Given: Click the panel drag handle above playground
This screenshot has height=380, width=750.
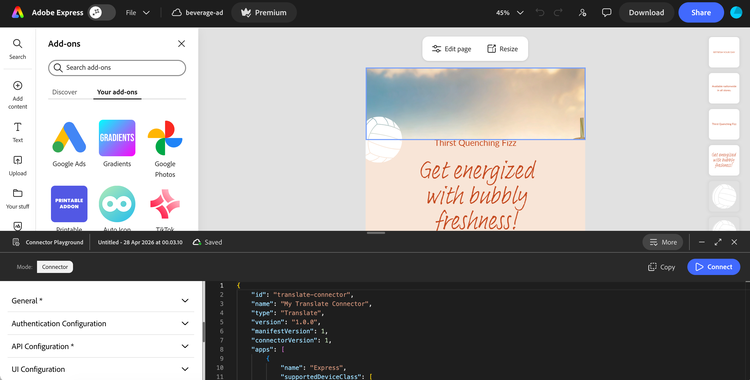Looking at the screenshot, I should click(x=376, y=233).
